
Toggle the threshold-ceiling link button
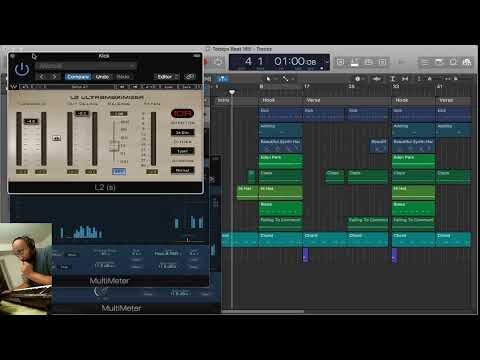point(56,138)
